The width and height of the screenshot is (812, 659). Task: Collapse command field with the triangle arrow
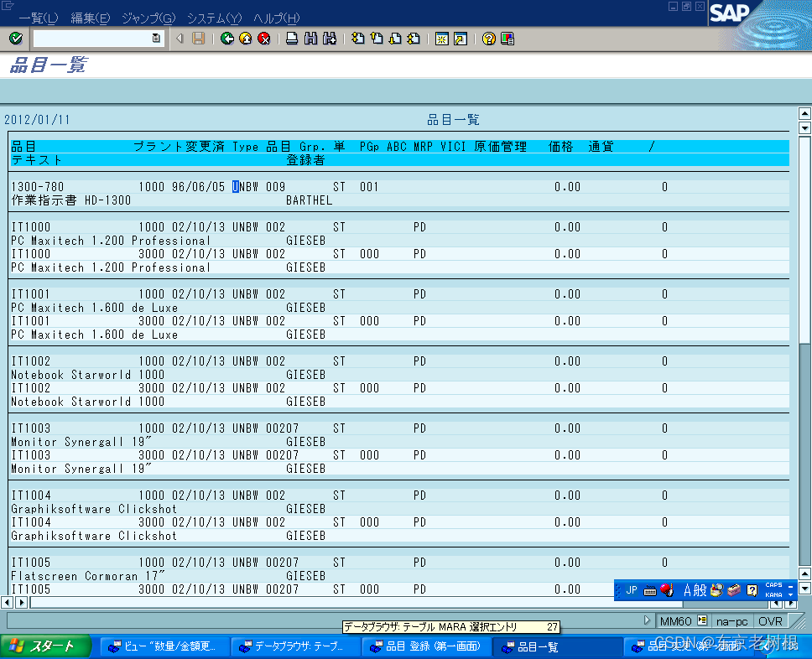point(180,39)
